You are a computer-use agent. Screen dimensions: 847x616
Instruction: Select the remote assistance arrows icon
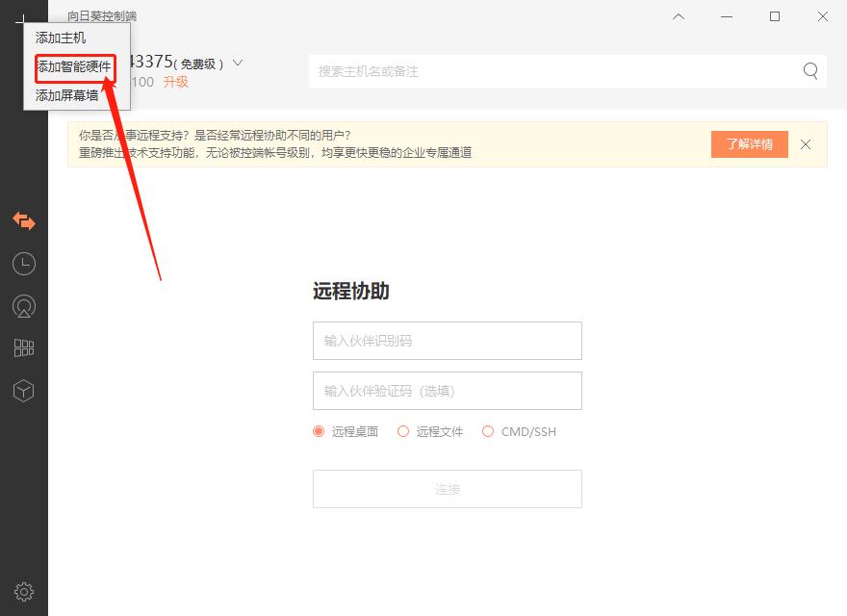[23, 220]
